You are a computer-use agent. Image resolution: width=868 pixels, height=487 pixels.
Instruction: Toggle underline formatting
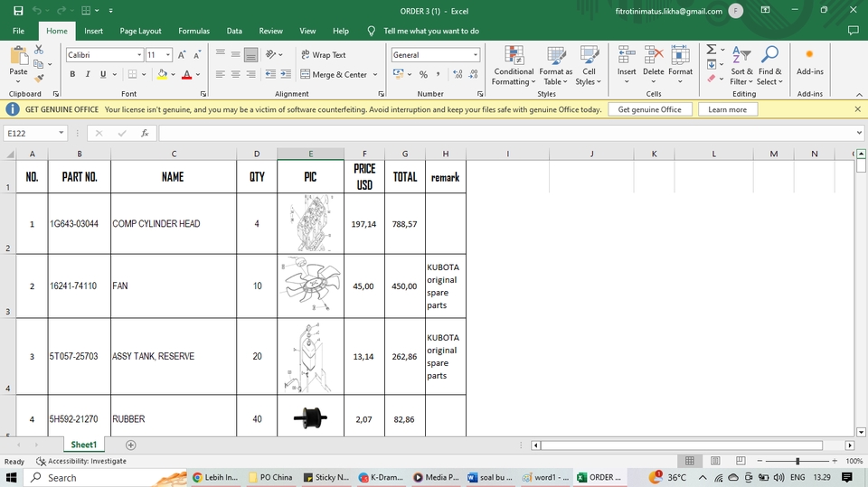tap(103, 74)
